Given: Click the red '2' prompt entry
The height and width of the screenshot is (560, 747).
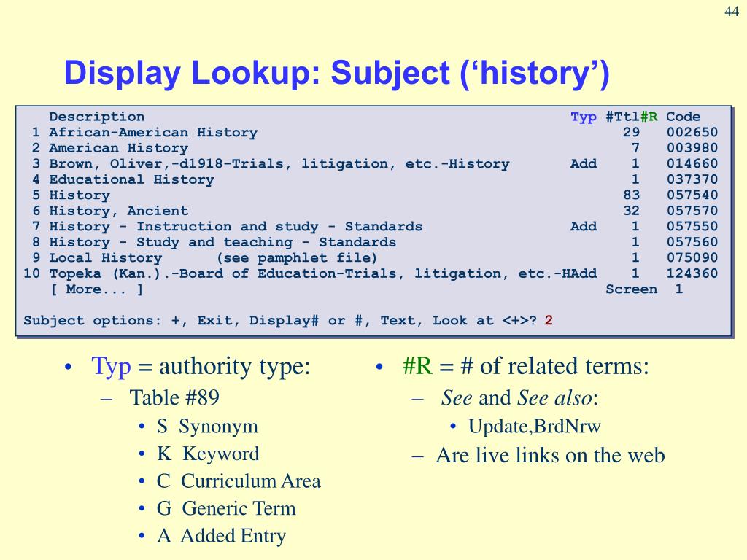Looking at the screenshot, I should tap(549, 321).
